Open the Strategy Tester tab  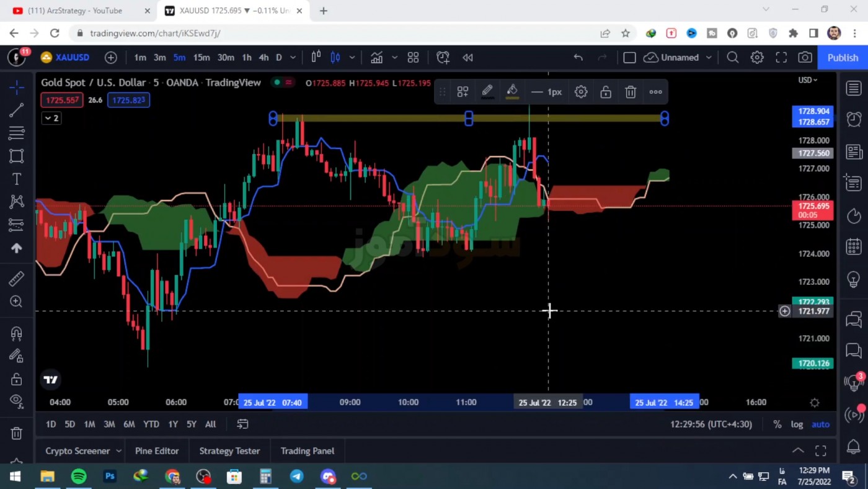pyautogui.click(x=229, y=451)
